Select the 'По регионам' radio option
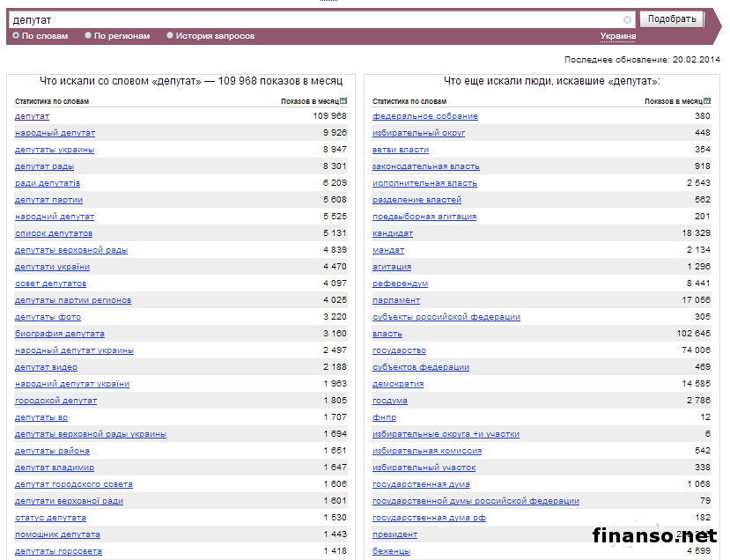The image size is (730, 560). [x=88, y=36]
